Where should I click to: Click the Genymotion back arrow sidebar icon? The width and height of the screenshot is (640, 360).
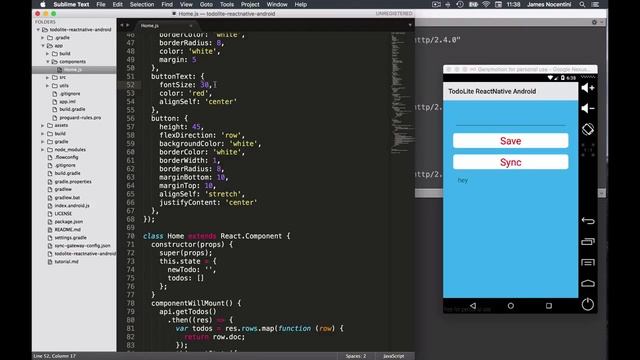tap(588, 221)
